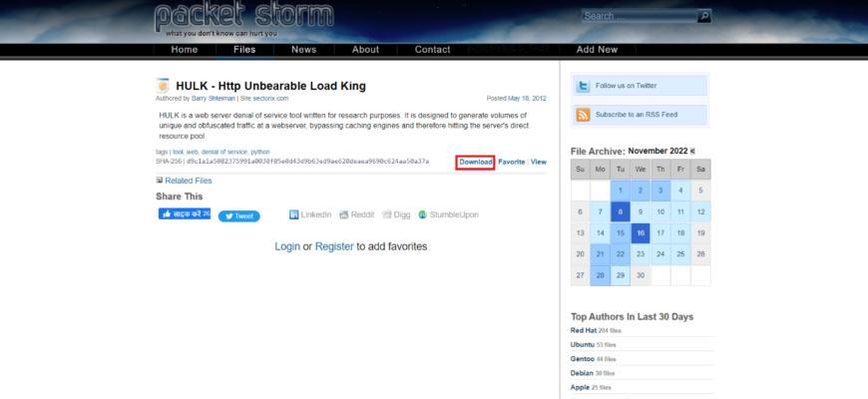Click the 'python' tag
Screen dimensions: 868x399
(260, 152)
